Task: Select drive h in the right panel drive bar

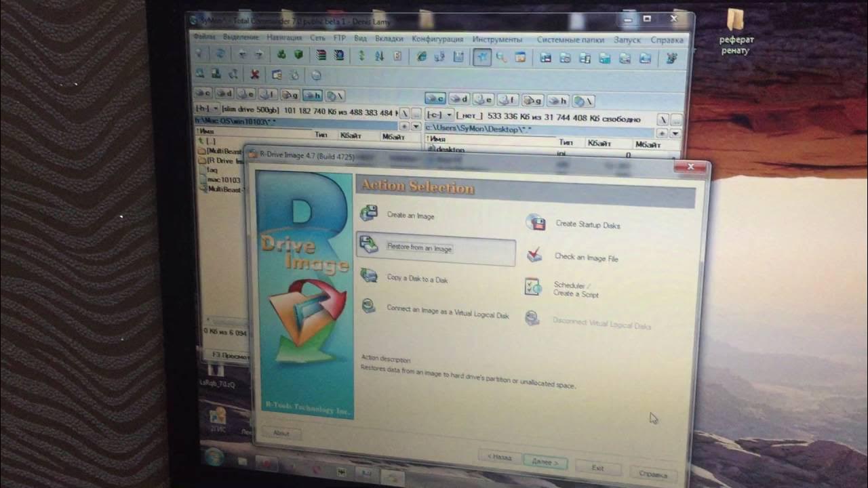Action: coord(557,101)
